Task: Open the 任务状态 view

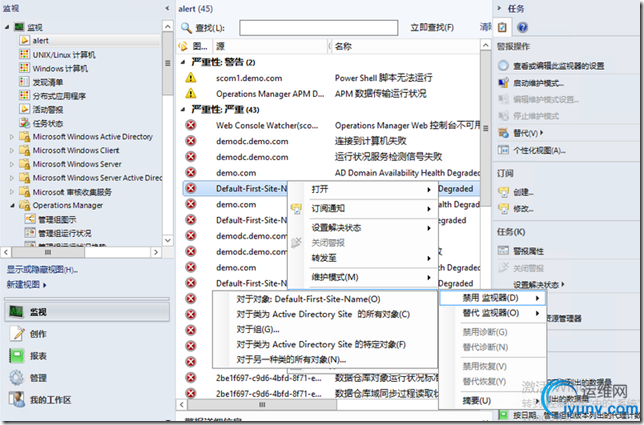Action: point(48,123)
